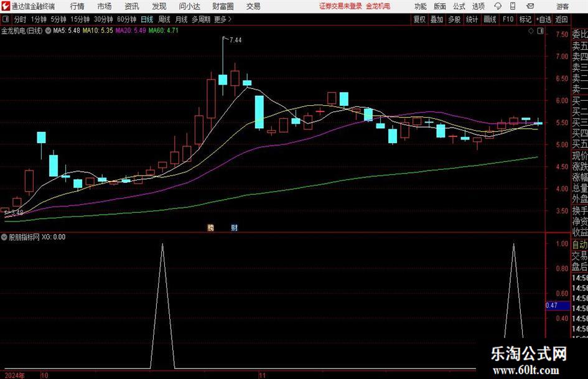The image size is (588, 379).
Task: Switch to 30分钟 period
Action: coord(103,19)
